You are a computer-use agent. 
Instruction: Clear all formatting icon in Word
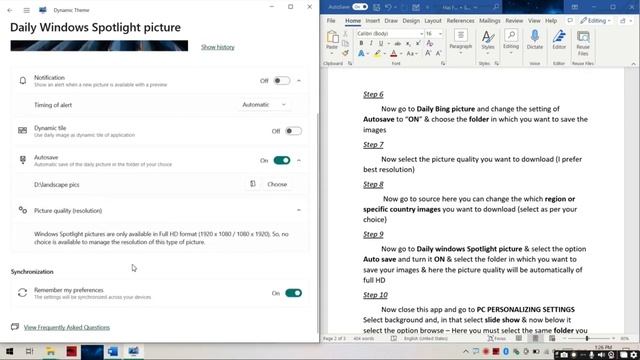[x=430, y=43]
